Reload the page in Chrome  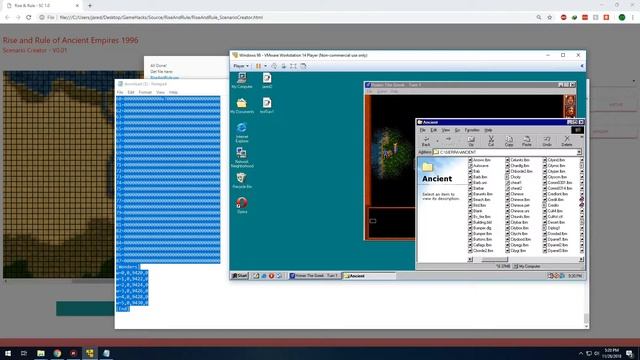click(29, 18)
